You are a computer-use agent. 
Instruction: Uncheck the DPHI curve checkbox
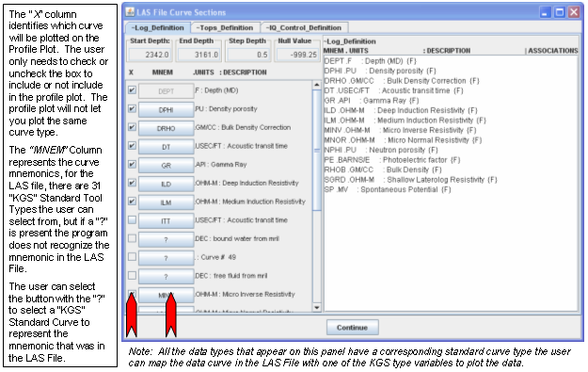pyautogui.click(x=132, y=109)
